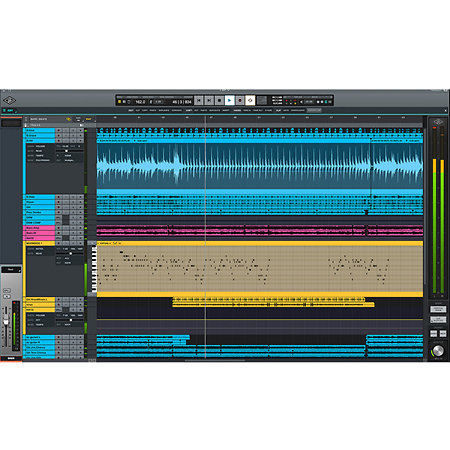Open the grey grid dropdown in toolbar row
This screenshot has width=450, height=450.
click(x=314, y=110)
